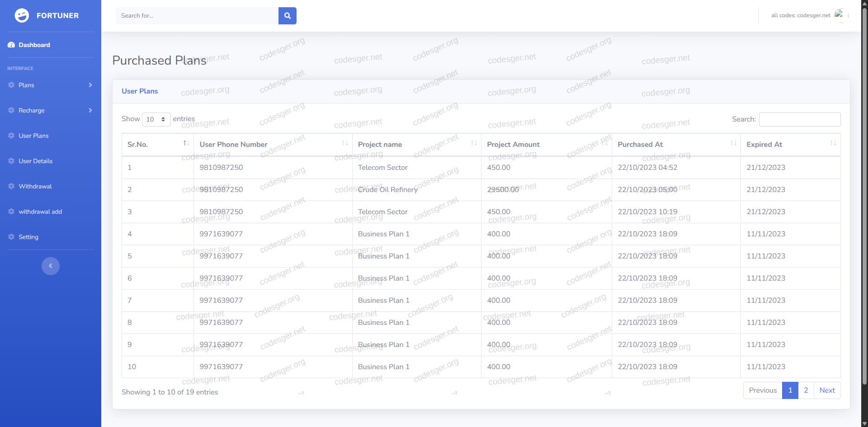Click the Fortuner smiley logo icon

tap(22, 15)
